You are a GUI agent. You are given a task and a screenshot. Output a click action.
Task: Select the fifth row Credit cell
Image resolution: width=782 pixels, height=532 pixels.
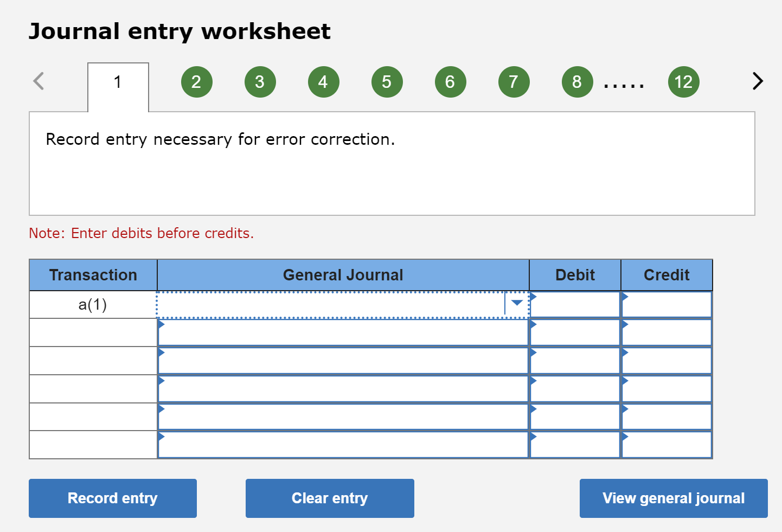point(666,417)
